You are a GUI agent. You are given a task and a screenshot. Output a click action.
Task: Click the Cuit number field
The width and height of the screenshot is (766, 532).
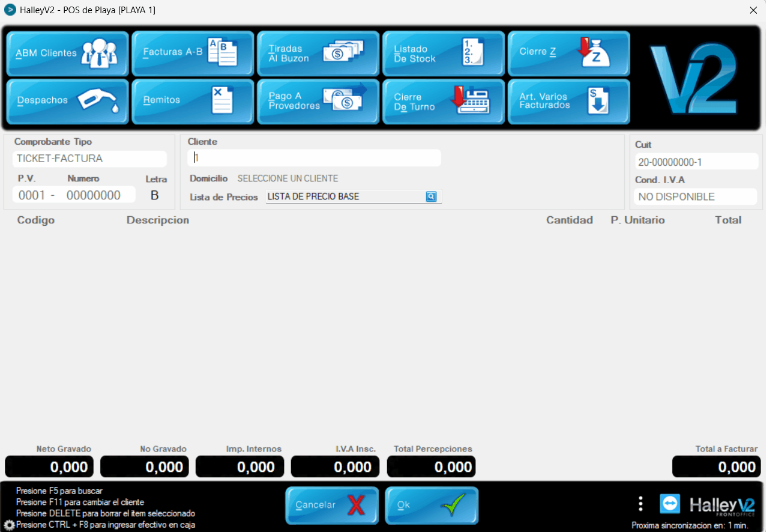(x=696, y=162)
